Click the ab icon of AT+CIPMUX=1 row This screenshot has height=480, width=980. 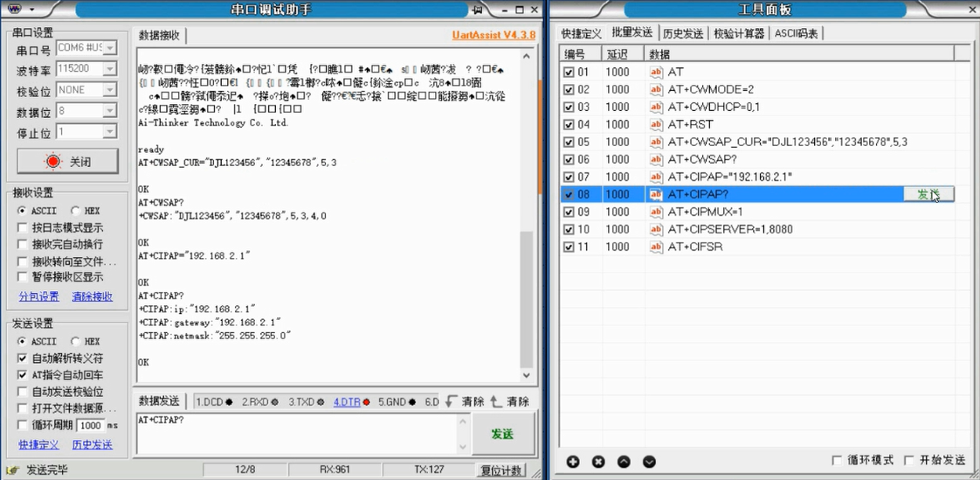pos(656,212)
